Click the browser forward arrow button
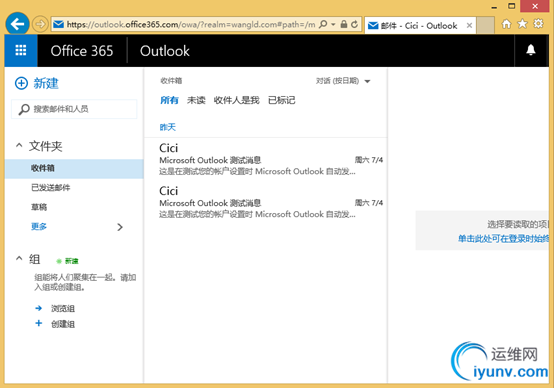The image size is (554, 388). [x=40, y=24]
